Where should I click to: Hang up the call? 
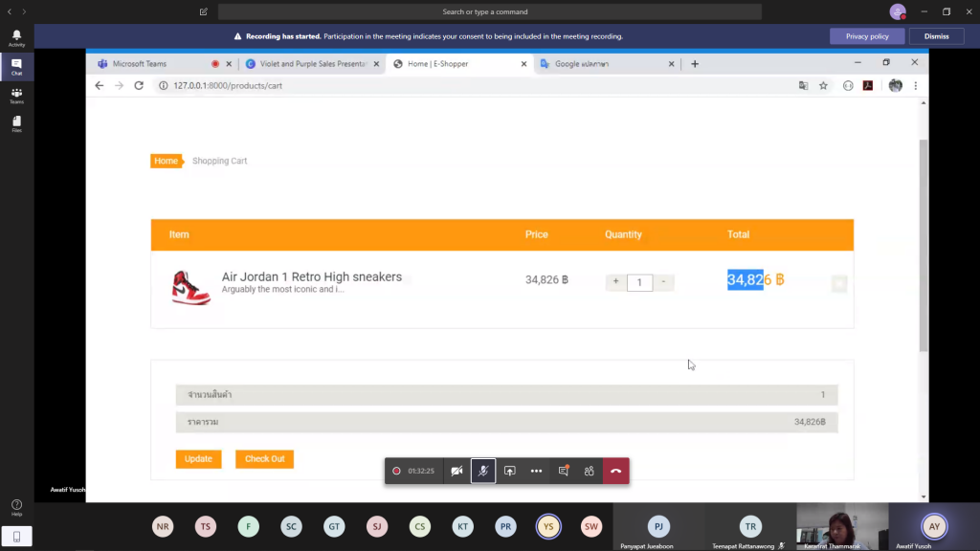coord(615,471)
